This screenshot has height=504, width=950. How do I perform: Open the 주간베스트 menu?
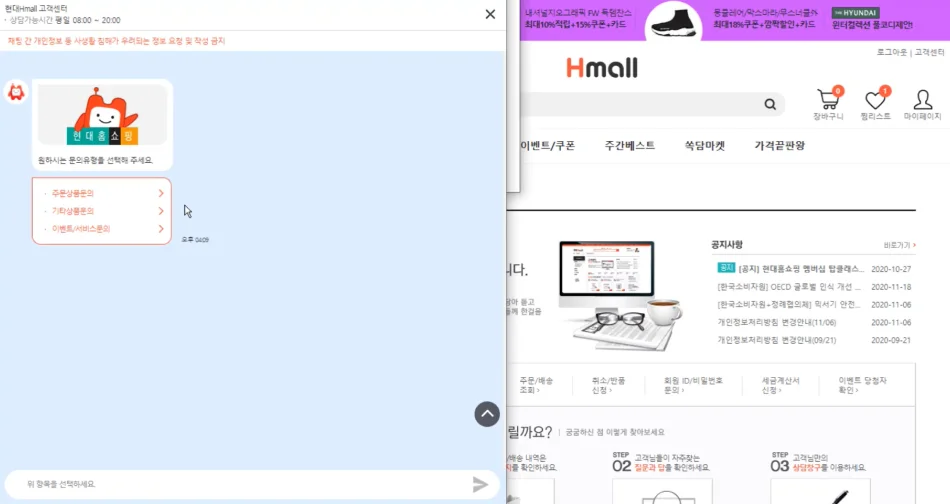pos(629,145)
